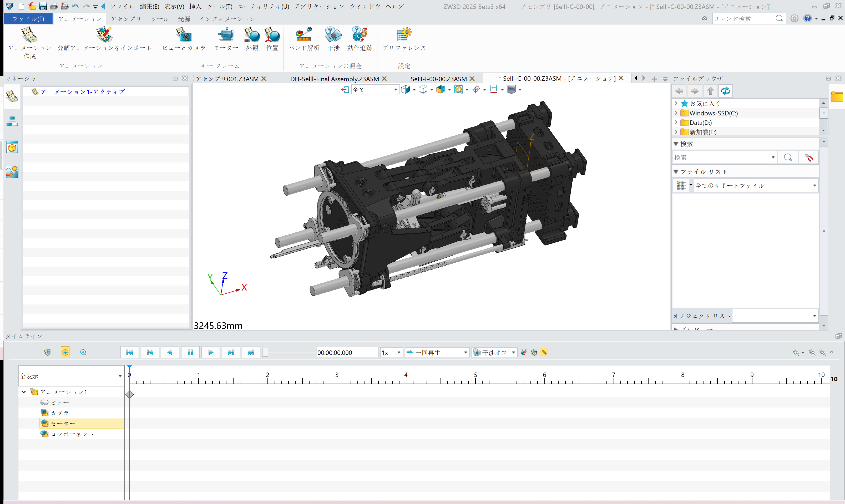Click the exit animation icon above viewport

click(x=345, y=89)
